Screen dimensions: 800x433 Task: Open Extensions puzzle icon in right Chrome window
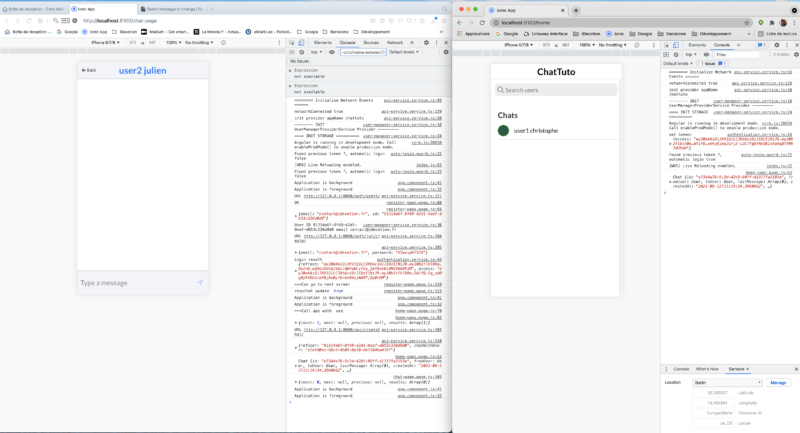(772, 22)
